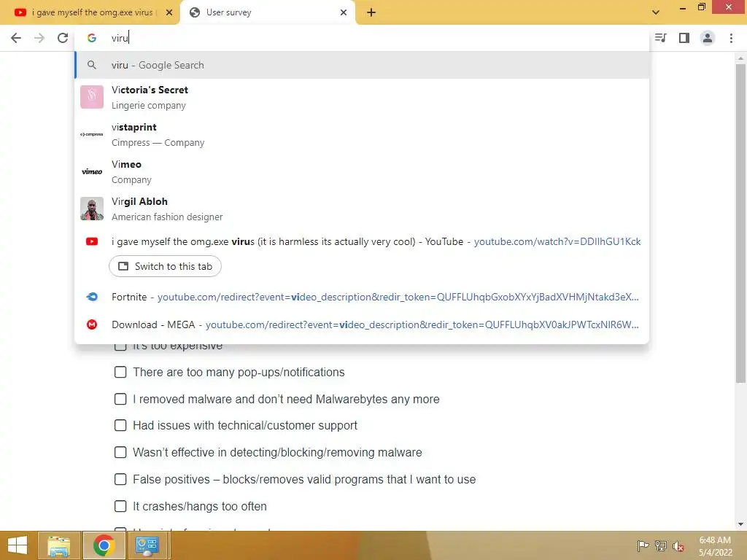The width and height of the screenshot is (747, 560).
Task: Open the profile avatar button
Action: click(x=708, y=38)
